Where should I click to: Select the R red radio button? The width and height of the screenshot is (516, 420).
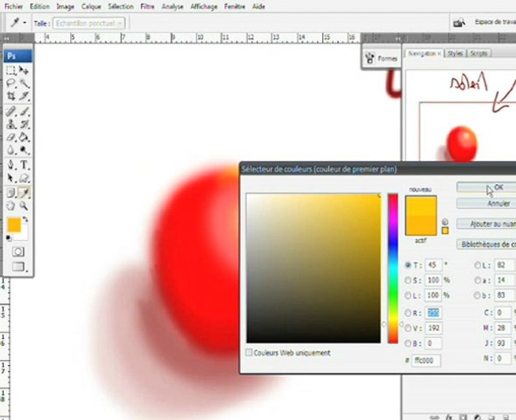tap(408, 313)
